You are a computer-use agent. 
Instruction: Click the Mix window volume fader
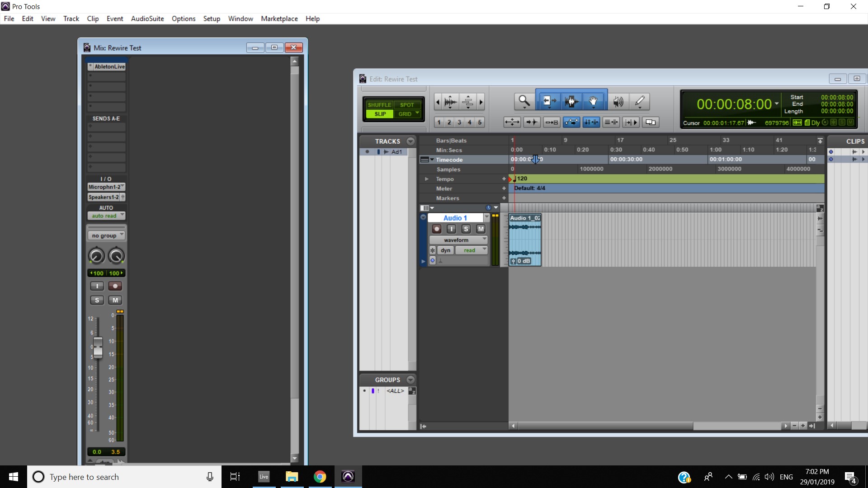pyautogui.click(x=98, y=347)
